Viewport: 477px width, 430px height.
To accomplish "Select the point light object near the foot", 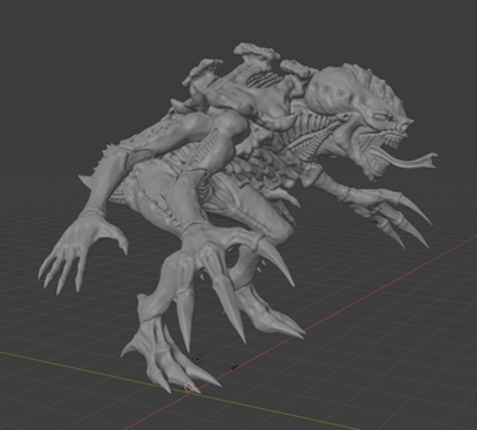I will click(x=198, y=359).
